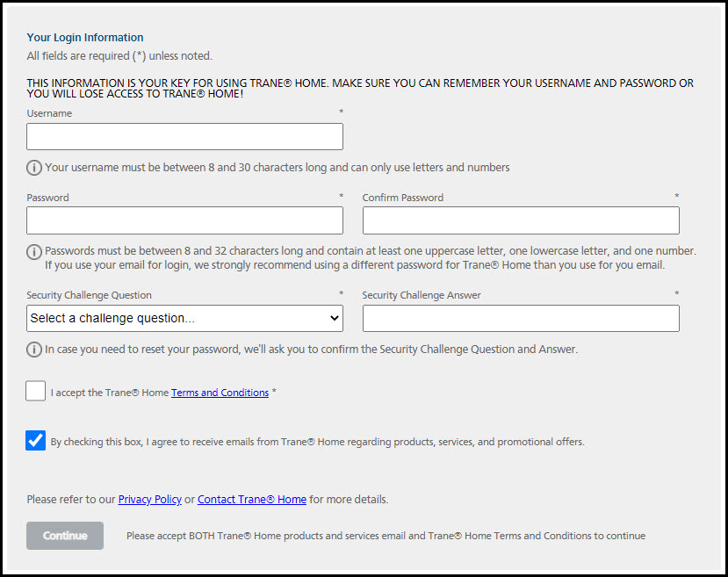Image resolution: width=728 pixels, height=577 pixels.
Task: Click the Confirm Password label text
Action: click(403, 198)
